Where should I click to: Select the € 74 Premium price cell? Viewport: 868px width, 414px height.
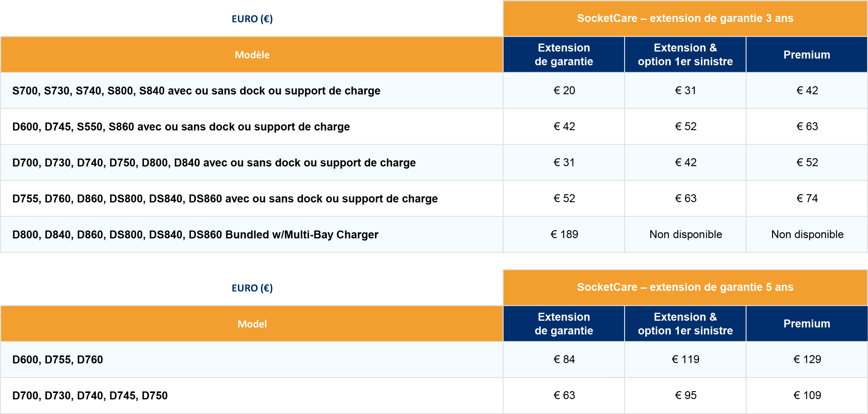pos(807,198)
